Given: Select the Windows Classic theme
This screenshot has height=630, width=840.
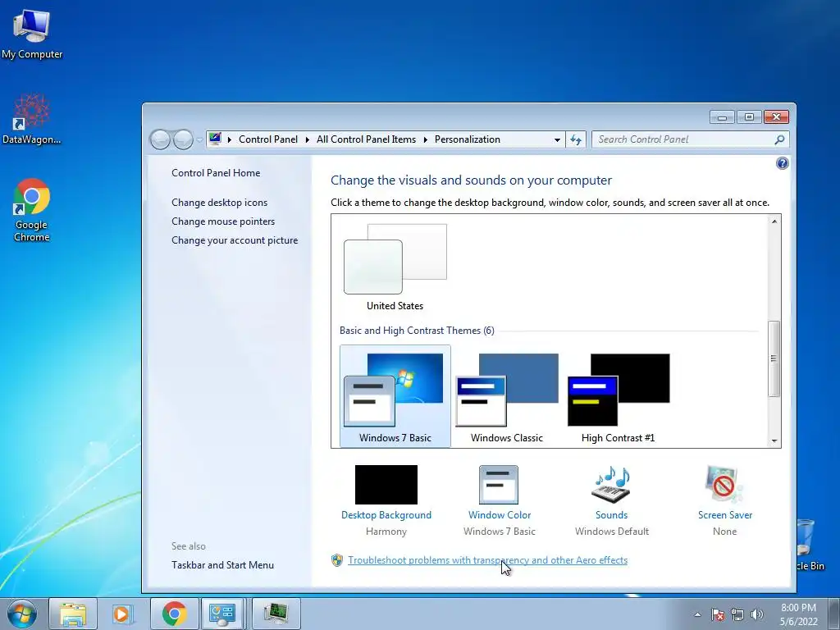Looking at the screenshot, I should [x=507, y=396].
